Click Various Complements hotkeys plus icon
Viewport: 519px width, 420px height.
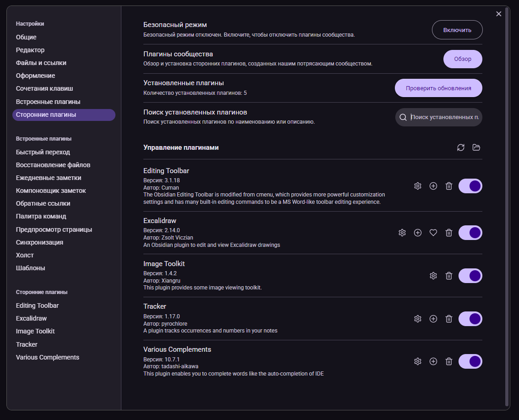tap(433, 361)
